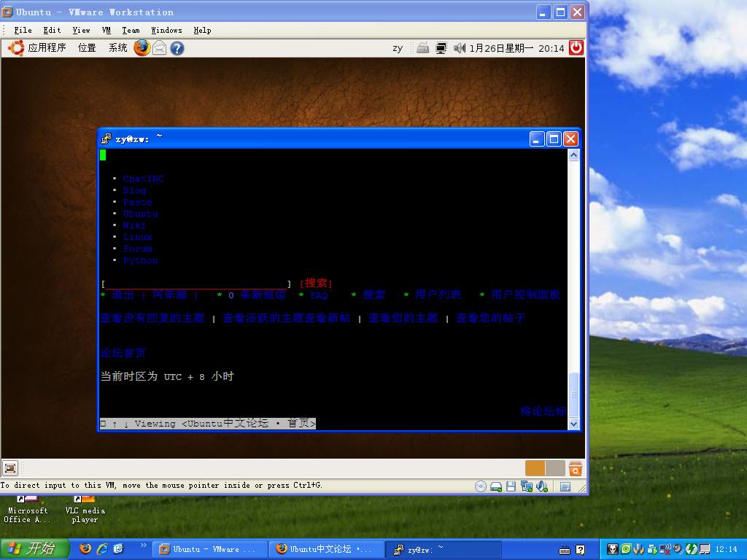The width and height of the screenshot is (747, 560).
Task: Click the red 搜索 search button
Action: [x=316, y=284]
